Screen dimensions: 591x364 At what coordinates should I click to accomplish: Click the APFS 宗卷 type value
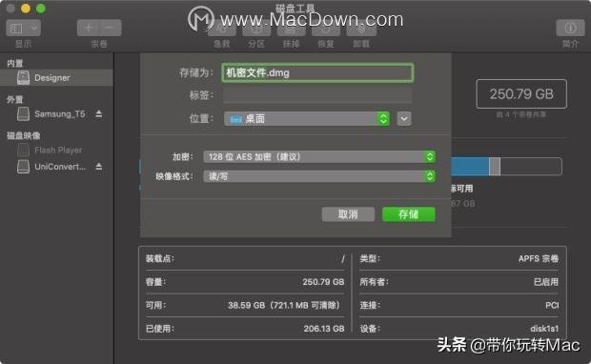[539, 258]
